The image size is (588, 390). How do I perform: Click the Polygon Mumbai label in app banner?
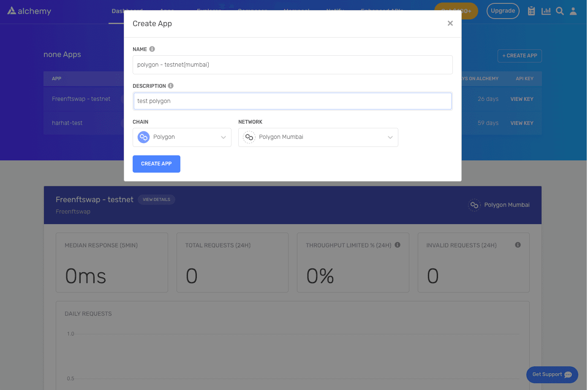pyautogui.click(x=507, y=205)
